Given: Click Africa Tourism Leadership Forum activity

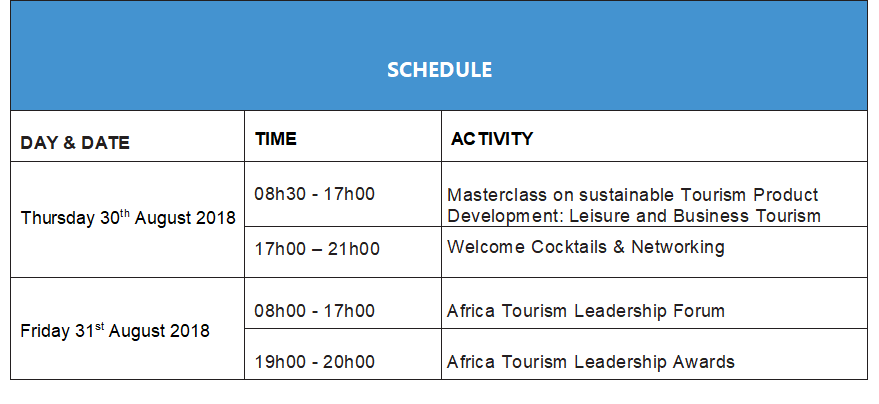Looking at the screenshot, I should (586, 311).
